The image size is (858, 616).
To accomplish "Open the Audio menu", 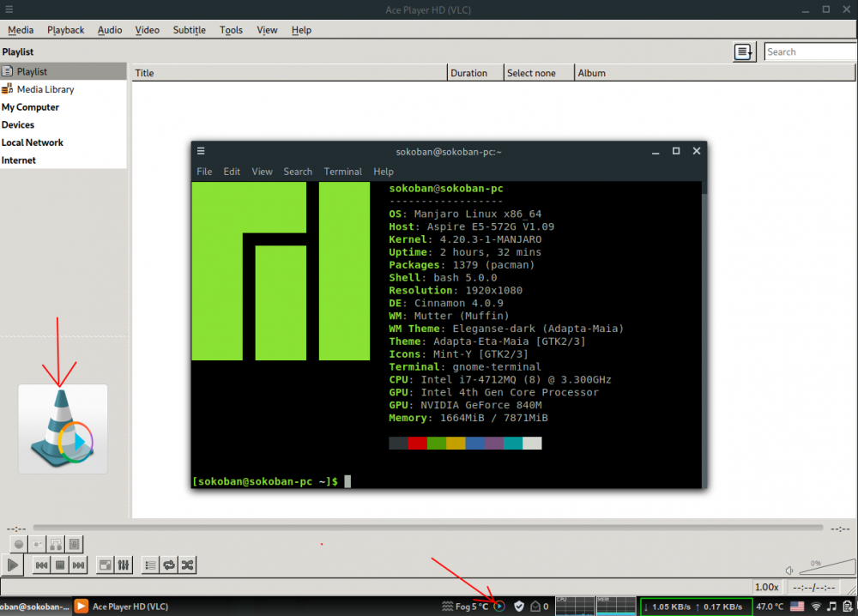I will [x=110, y=30].
